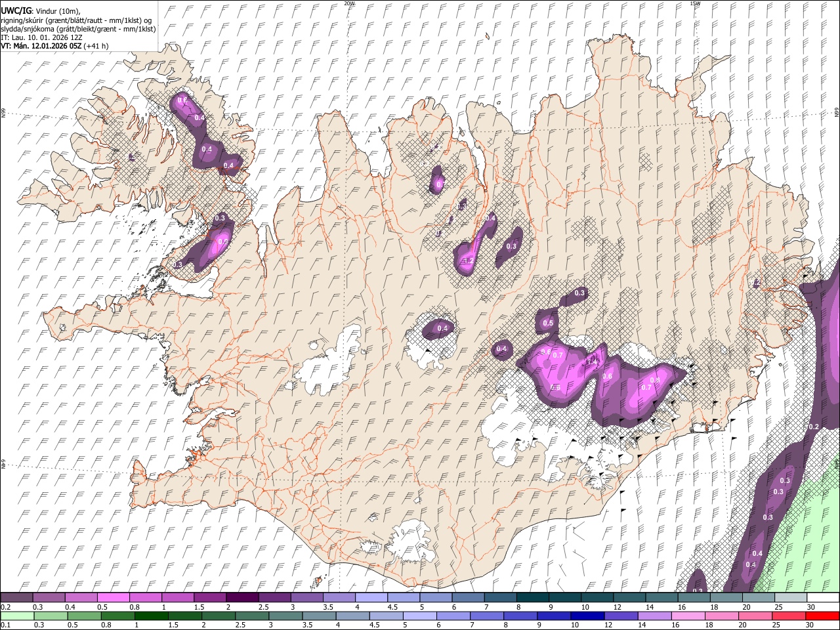Viewport: 840px width, 630px height.
Task: Select the pale green swatch between 0.1 and 0.3
Action: point(17,616)
